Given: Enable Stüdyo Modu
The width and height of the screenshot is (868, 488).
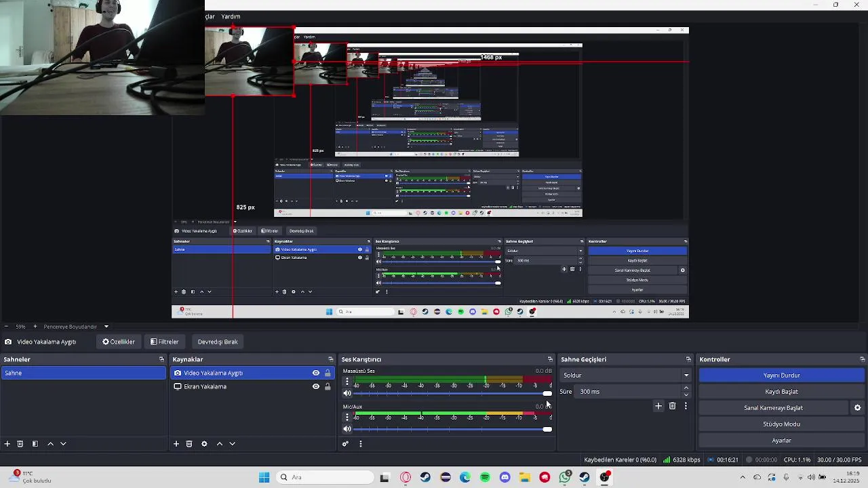Looking at the screenshot, I should [x=782, y=424].
